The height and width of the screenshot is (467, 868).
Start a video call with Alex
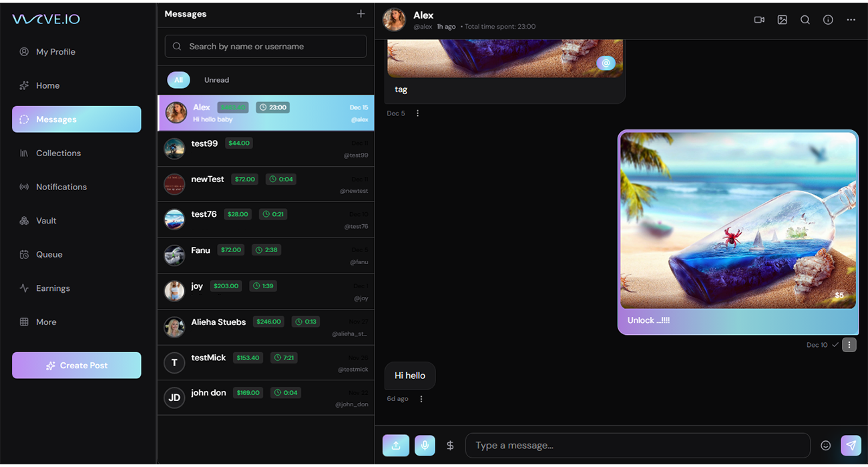[x=759, y=20]
